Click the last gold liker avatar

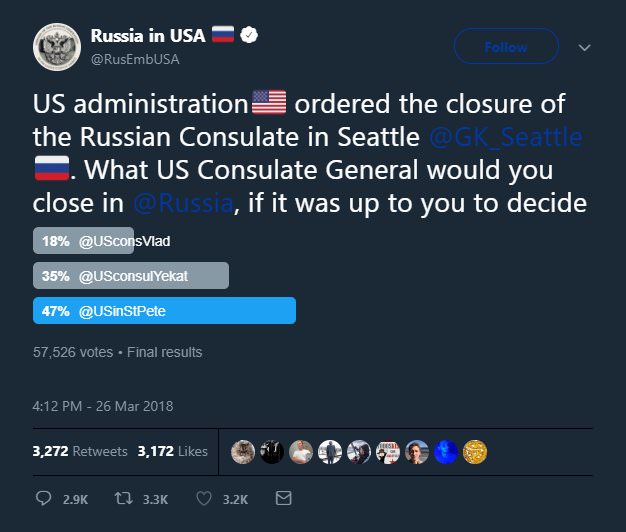(475, 452)
